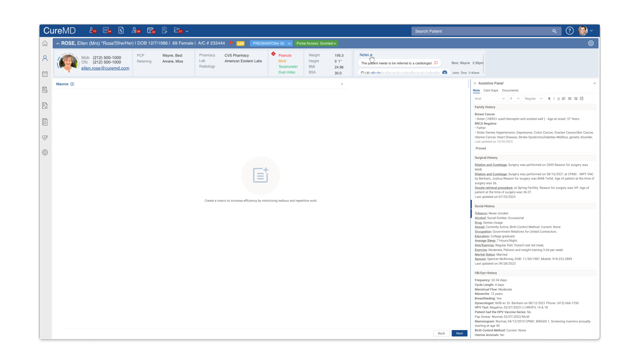639x364 pixels.
Task: Switch to the Care Gaps tab
Action: 491,91
